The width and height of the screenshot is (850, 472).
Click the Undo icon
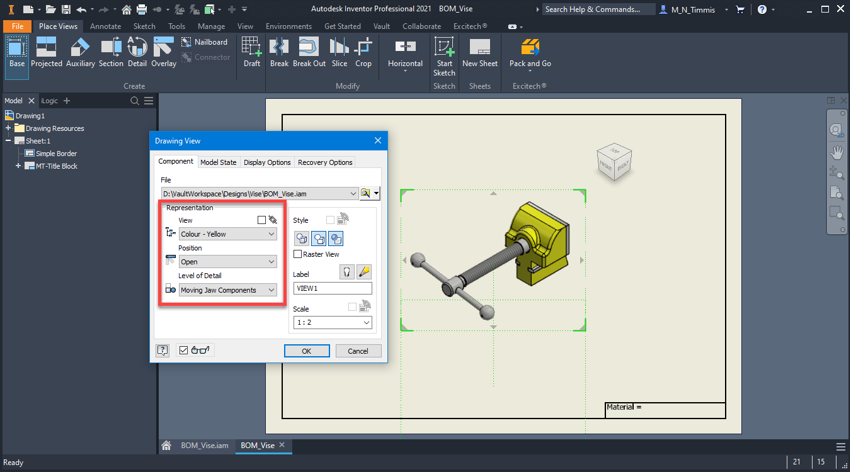pos(81,9)
